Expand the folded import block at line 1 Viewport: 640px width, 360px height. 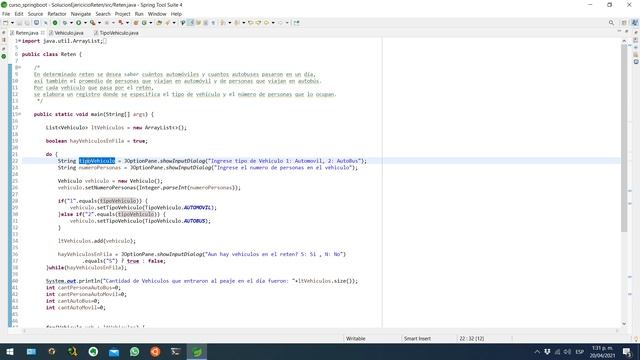pos(19,41)
